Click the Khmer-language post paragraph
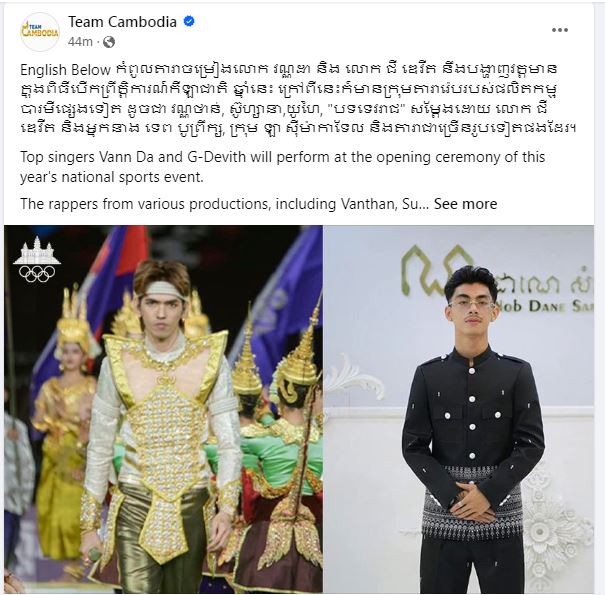The width and height of the screenshot is (605, 595). tap(298, 98)
